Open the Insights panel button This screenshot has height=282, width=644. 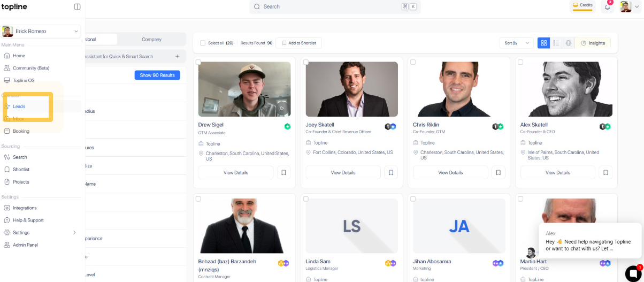point(593,43)
